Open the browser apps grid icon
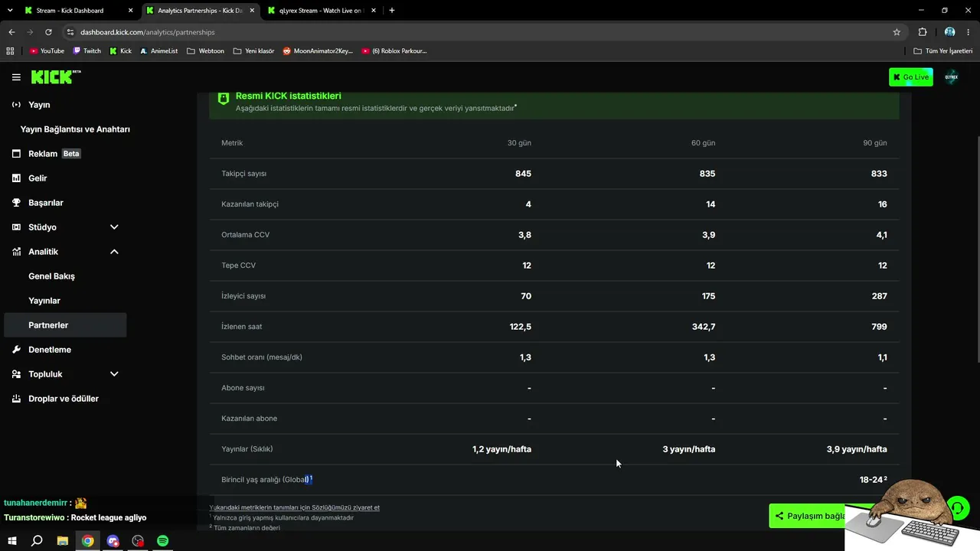The image size is (980, 551). point(10,51)
